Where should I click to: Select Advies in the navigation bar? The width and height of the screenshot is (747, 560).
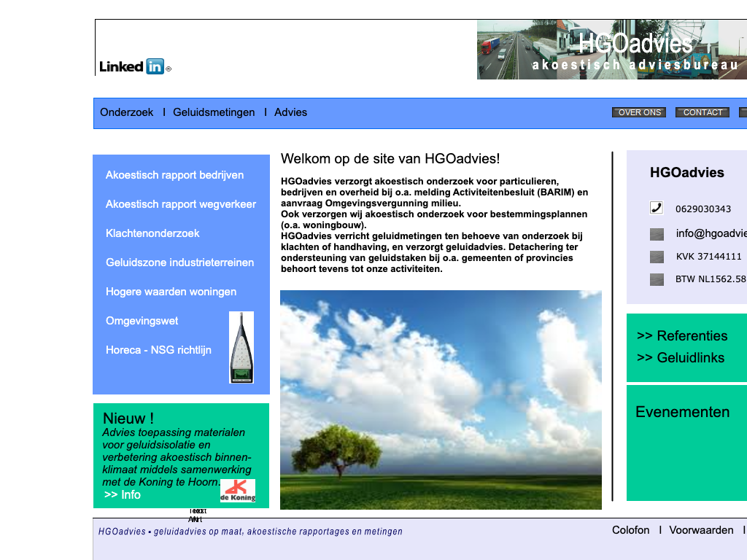click(290, 112)
